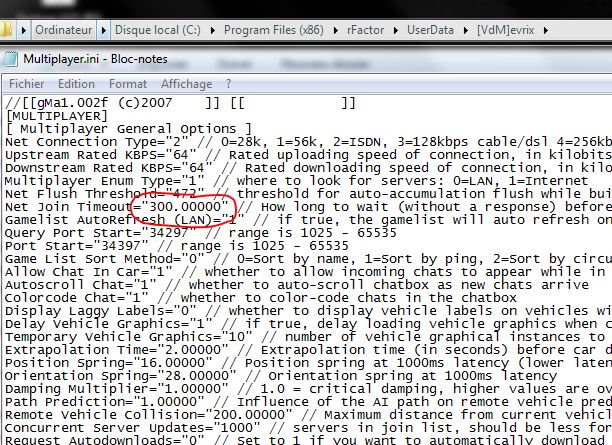Click Gamelist AutoRefresh (LAN) line

click(308, 220)
